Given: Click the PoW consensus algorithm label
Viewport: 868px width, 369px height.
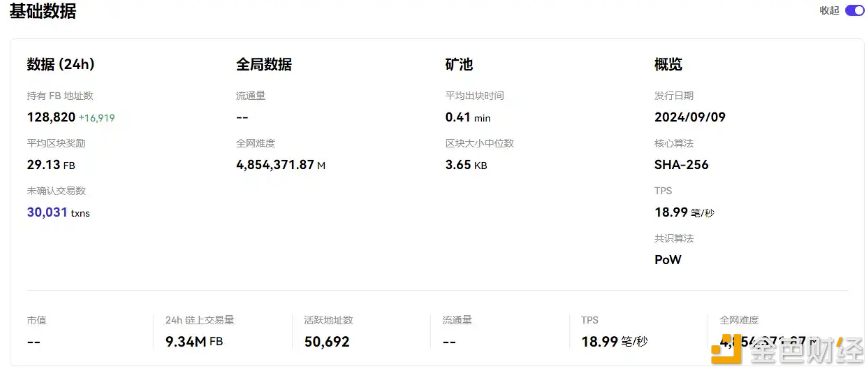Looking at the screenshot, I should pyautogui.click(x=668, y=259).
